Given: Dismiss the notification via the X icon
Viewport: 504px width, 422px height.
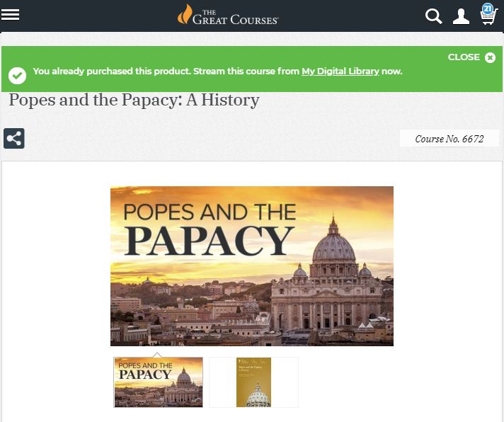Looking at the screenshot, I should (x=490, y=57).
